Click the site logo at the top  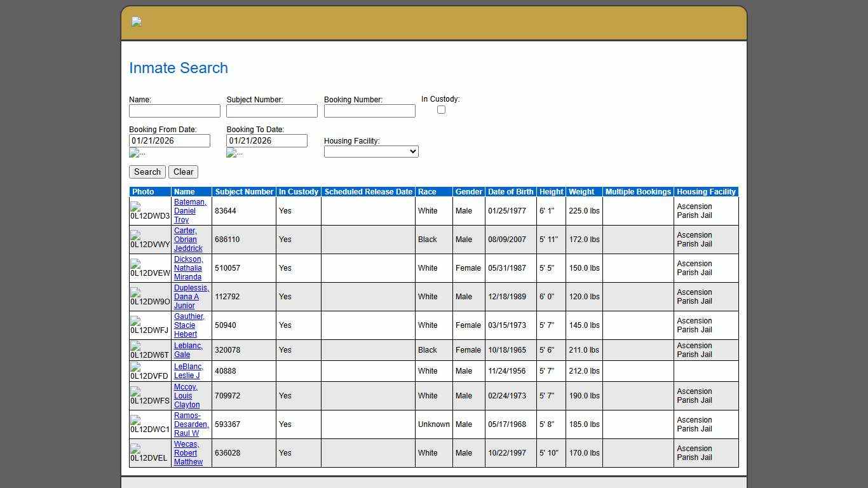coord(135,22)
